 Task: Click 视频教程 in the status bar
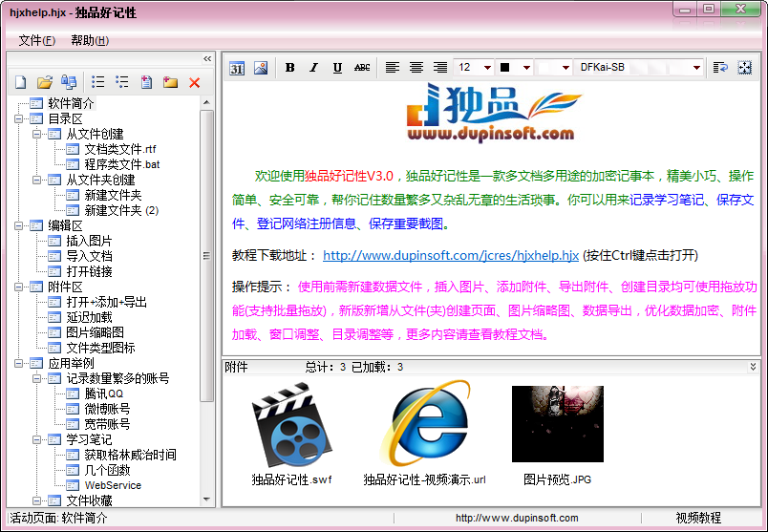[698, 518]
